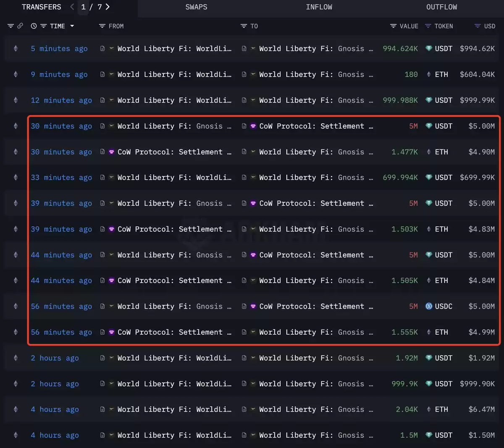Click value 1.92M
Screen dimensions: 504x448
click(407, 358)
